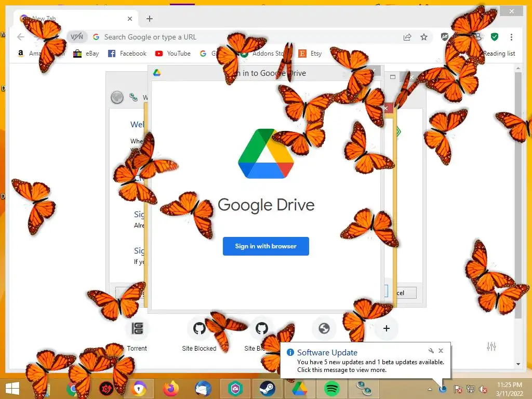Open the Etsy bookmark

click(310, 54)
